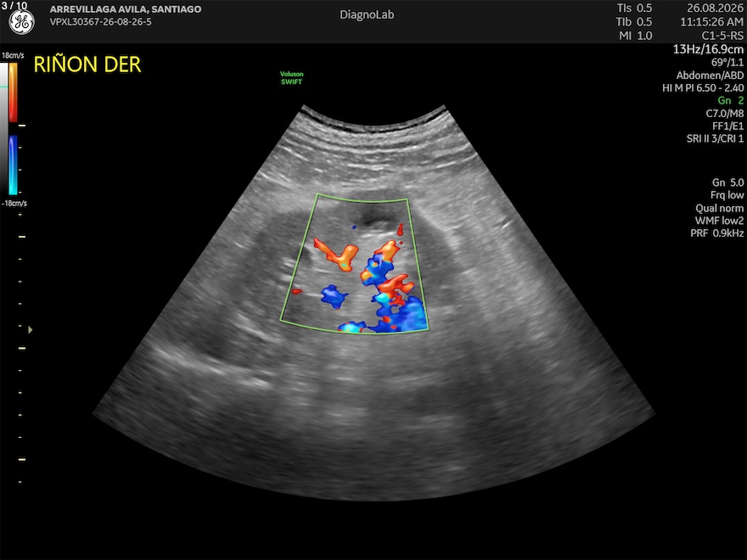Click the DiagnoLab institution title
The height and width of the screenshot is (560, 747).
[x=367, y=14]
